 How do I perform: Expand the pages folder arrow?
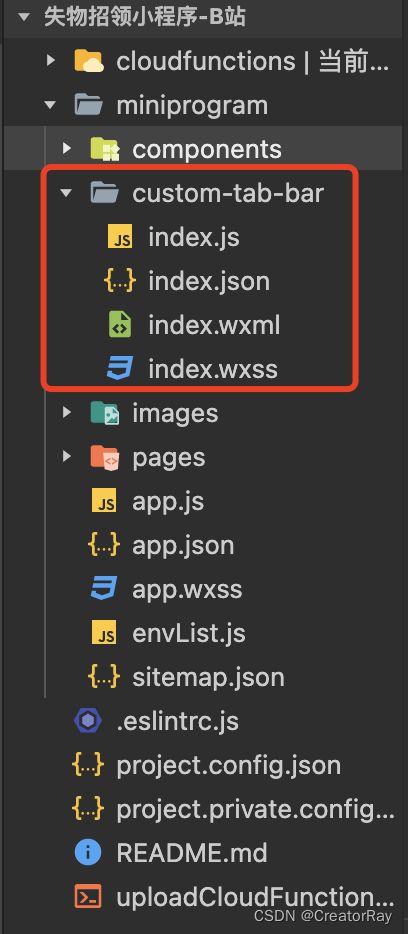pos(67,457)
